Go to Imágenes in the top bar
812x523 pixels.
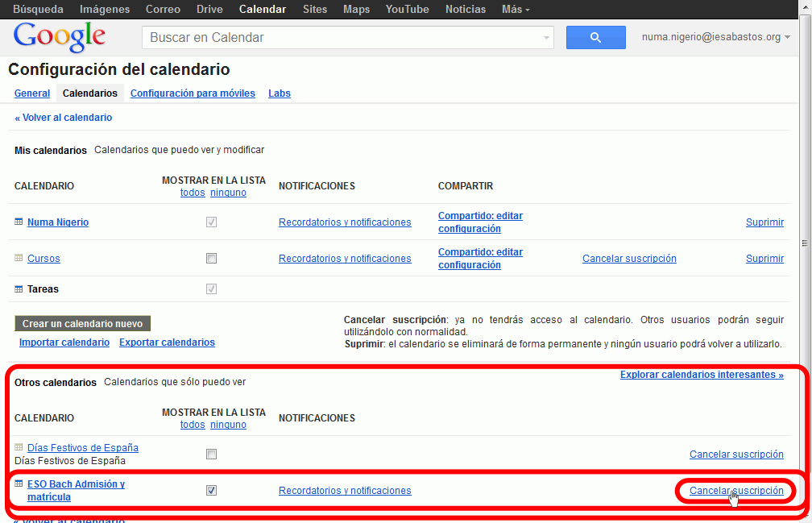(x=105, y=10)
